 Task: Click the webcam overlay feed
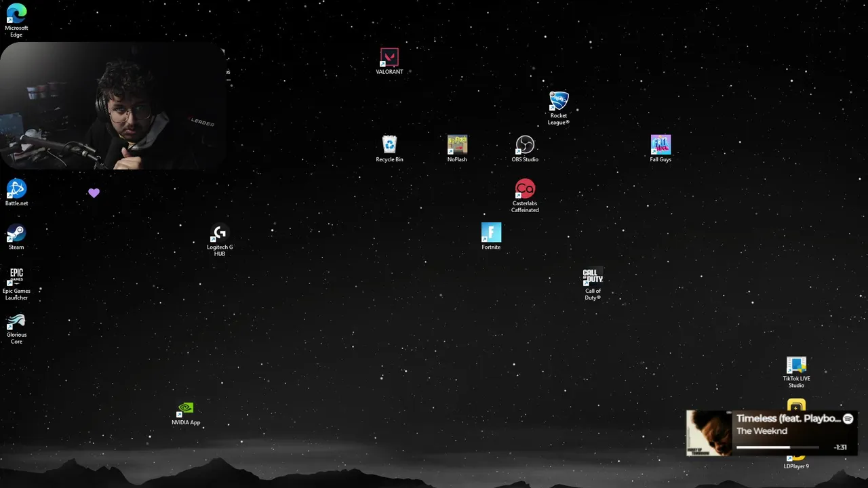pyautogui.click(x=113, y=106)
